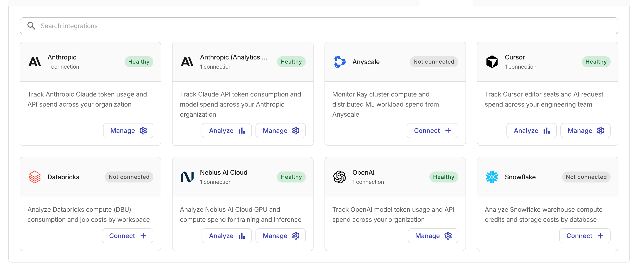The height and width of the screenshot is (268, 644).
Task: Open Manage for Cursor
Action: click(x=585, y=130)
